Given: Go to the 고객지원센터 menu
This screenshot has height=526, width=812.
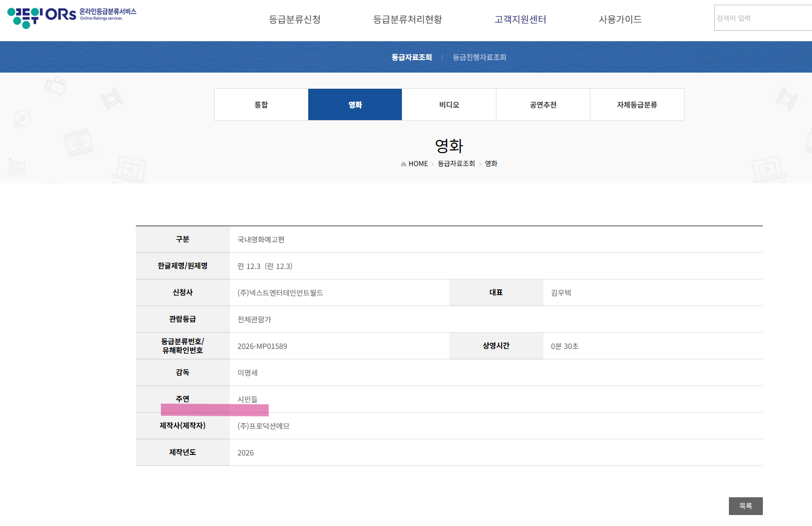Looking at the screenshot, I should (x=520, y=20).
